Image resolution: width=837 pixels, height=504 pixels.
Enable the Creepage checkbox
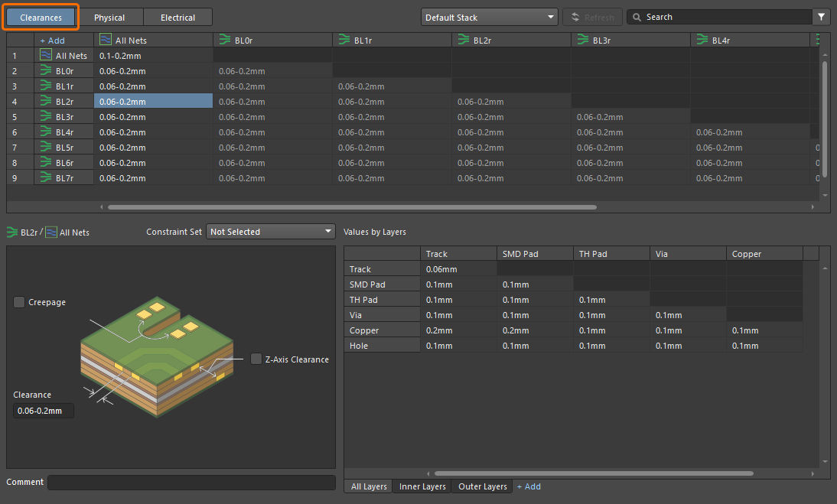(19, 302)
